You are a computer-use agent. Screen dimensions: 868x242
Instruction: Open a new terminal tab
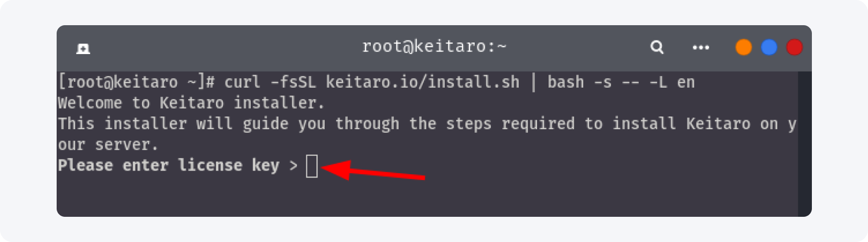(x=83, y=49)
